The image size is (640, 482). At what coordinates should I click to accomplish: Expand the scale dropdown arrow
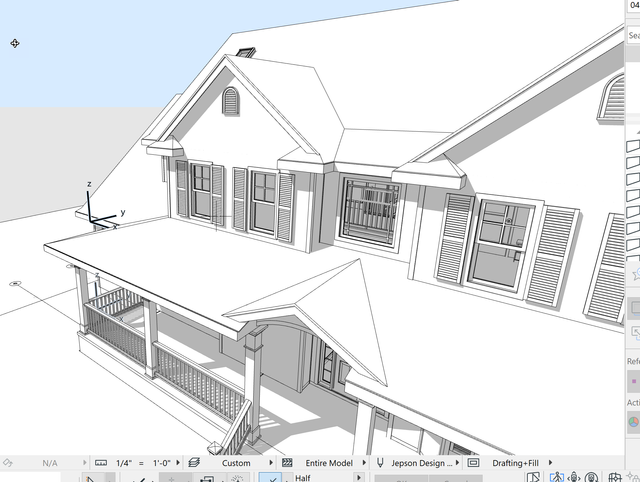pos(178,463)
